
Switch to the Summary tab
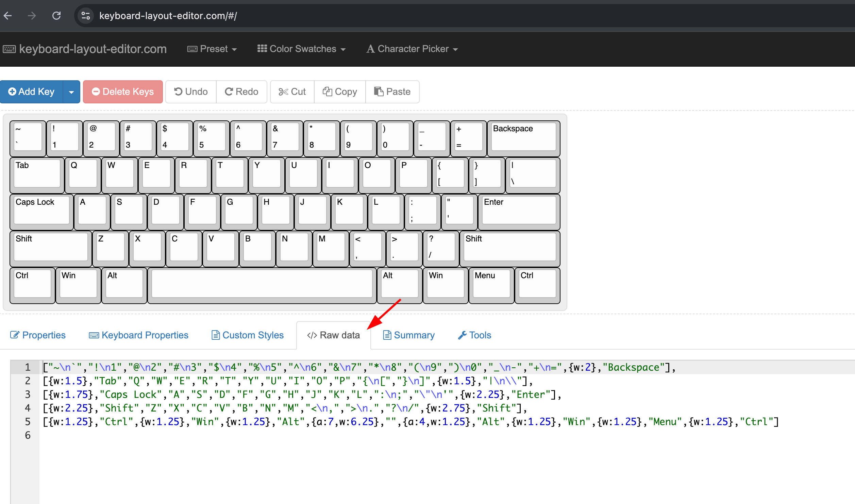[x=408, y=335]
